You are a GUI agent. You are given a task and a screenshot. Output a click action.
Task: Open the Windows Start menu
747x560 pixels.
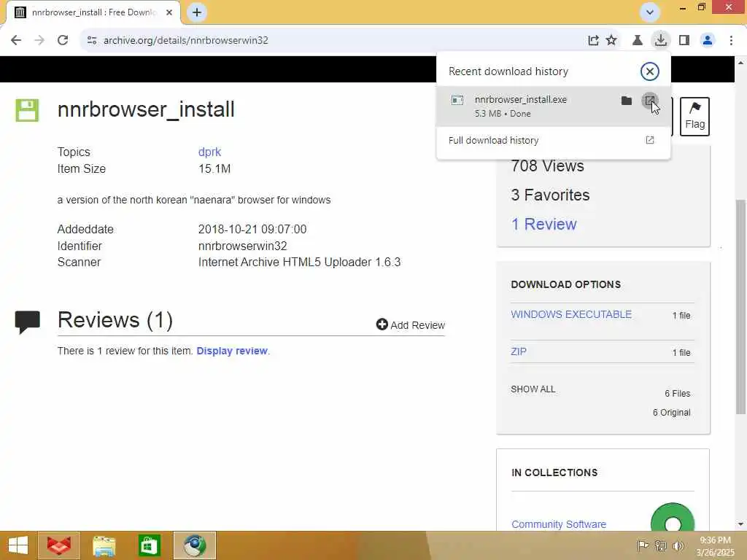coord(18,545)
